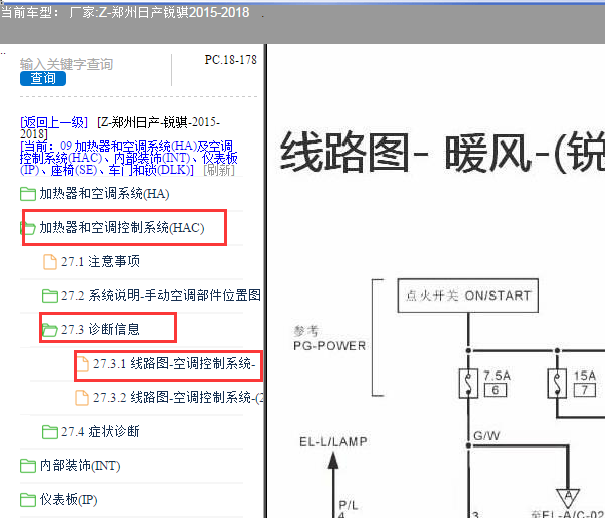Select 27.3 诊断信息 tree entry
This screenshot has height=518, width=605.
[x=100, y=329]
